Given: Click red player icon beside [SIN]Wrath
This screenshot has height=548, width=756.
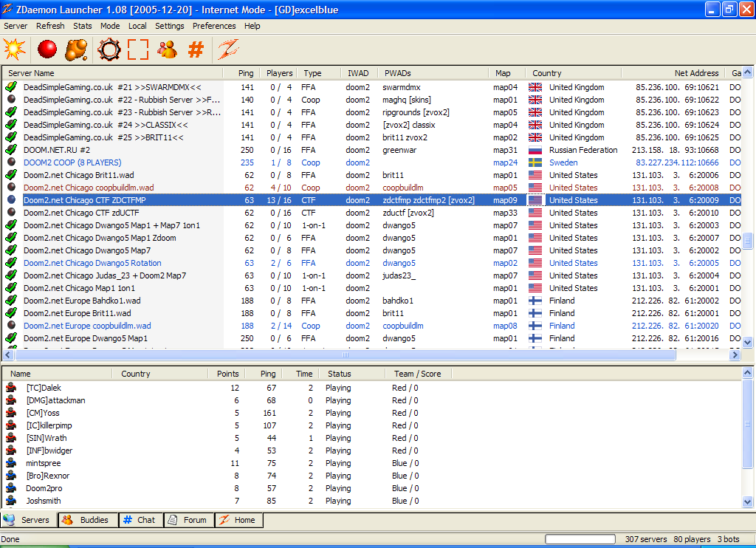Looking at the screenshot, I should click(10, 437).
